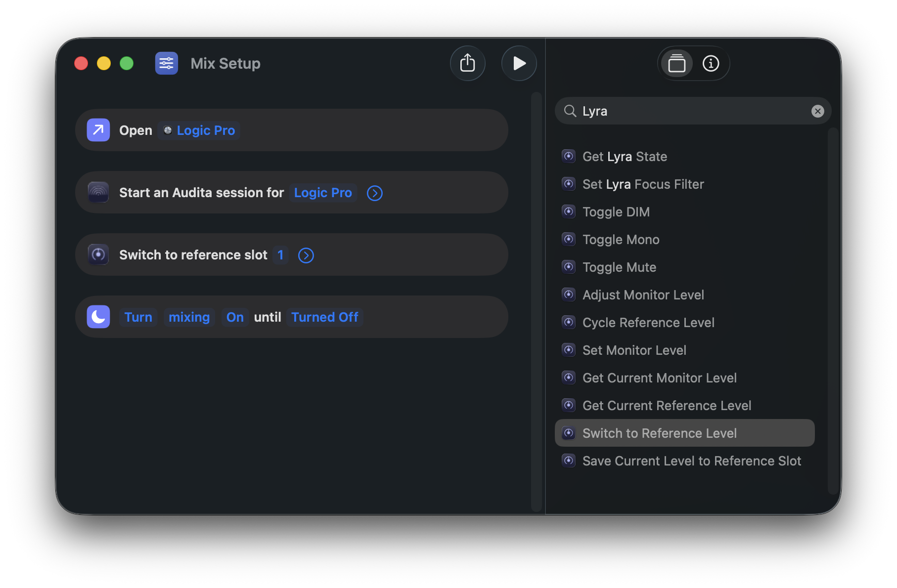Image resolution: width=897 pixels, height=588 pixels.
Task: Click icon beside Get Current Reference Level
Action: pos(569,405)
